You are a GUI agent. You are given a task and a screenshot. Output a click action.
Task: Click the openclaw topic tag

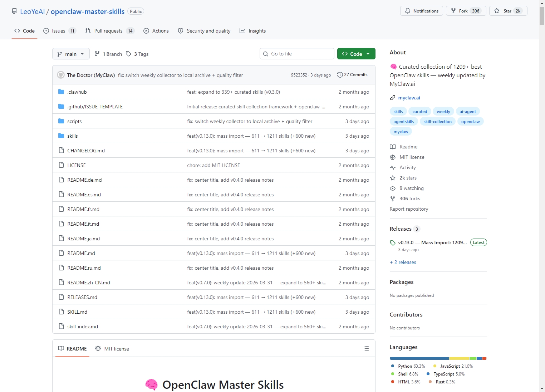471,122
